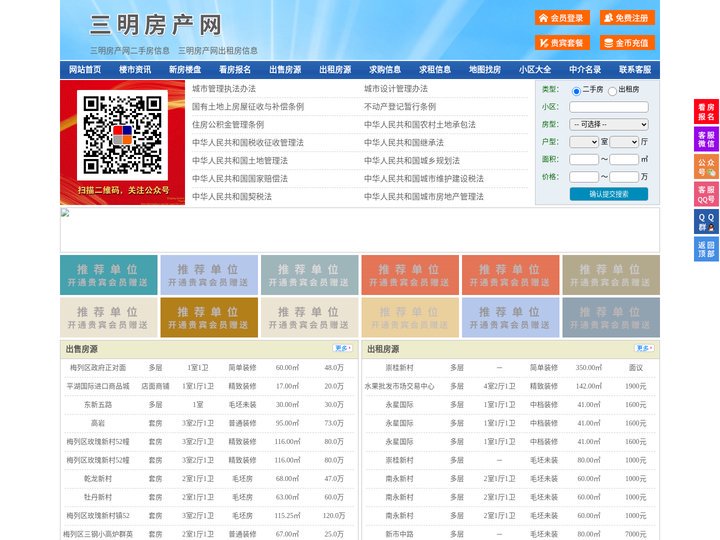This screenshot has width=720, height=540.
Task: Select the 二手房 radio button
Action: 576,91
